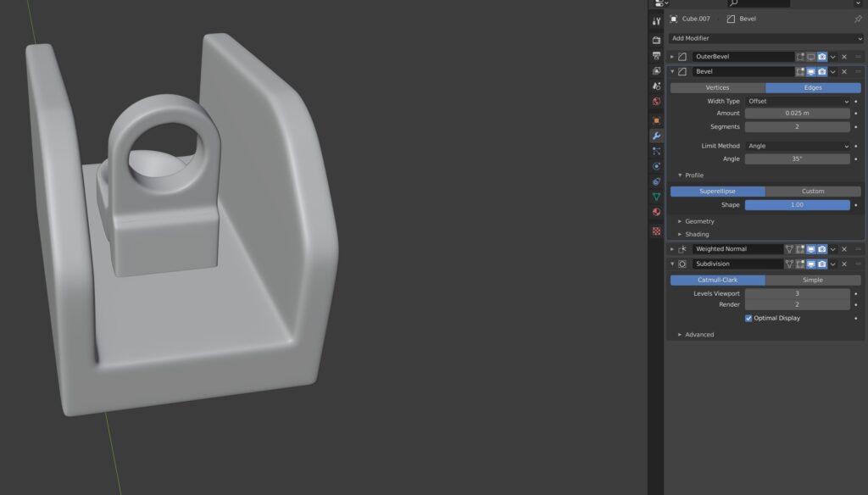Click the Tool icon in properties sidebar

pyautogui.click(x=655, y=19)
